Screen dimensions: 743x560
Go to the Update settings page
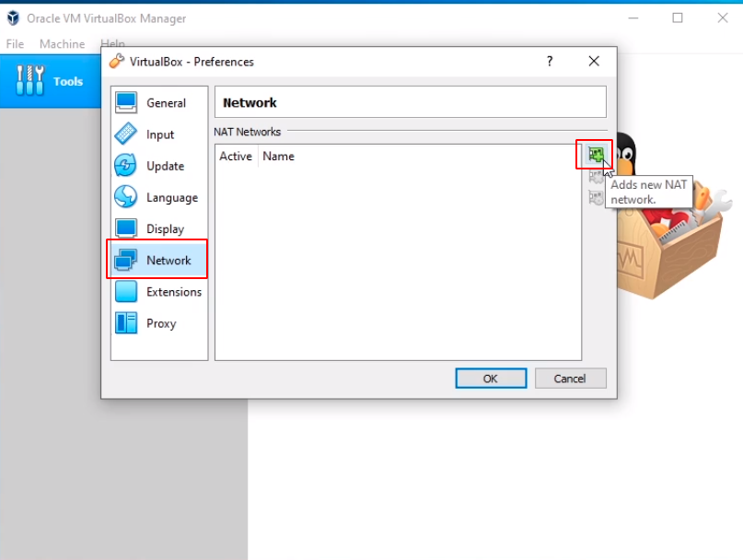[159, 166]
